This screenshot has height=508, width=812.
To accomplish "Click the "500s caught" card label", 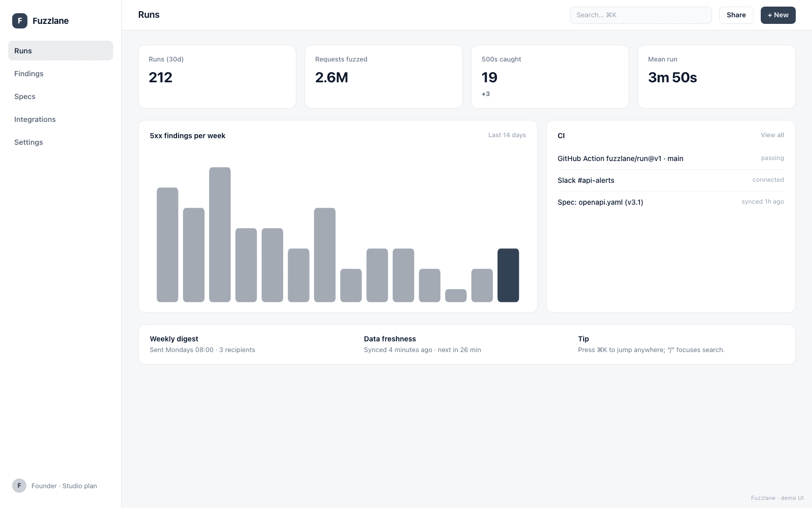I will [501, 59].
